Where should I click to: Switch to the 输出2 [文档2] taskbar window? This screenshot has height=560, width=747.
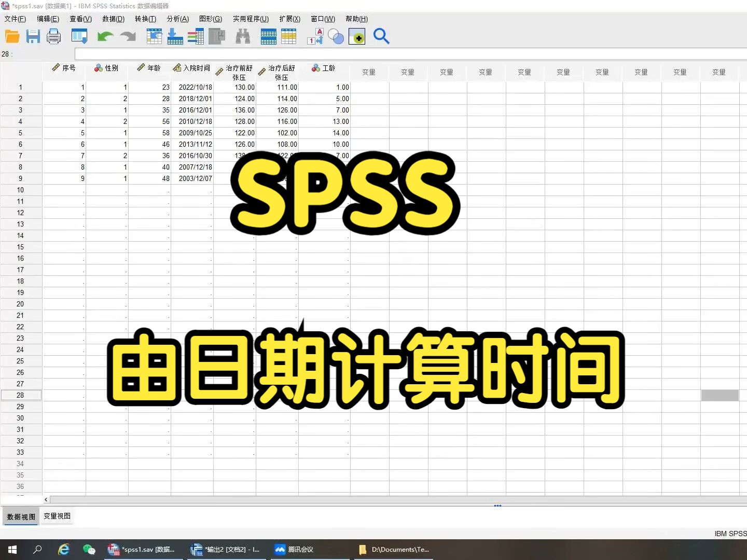point(226,550)
